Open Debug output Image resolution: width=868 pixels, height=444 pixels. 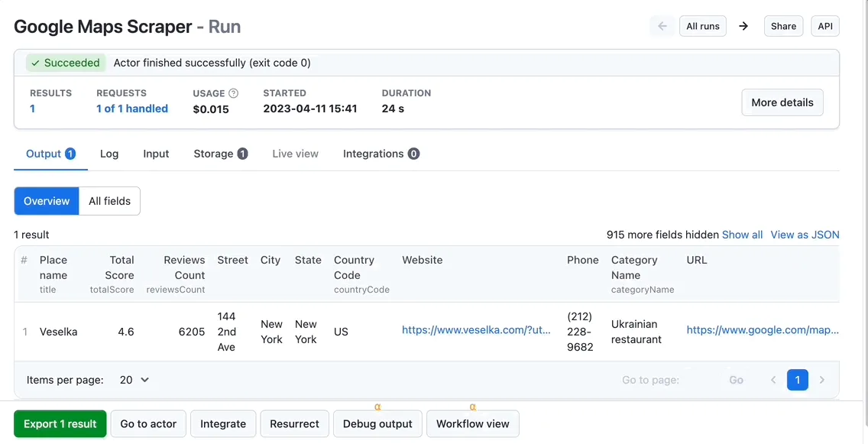point(377,424)
